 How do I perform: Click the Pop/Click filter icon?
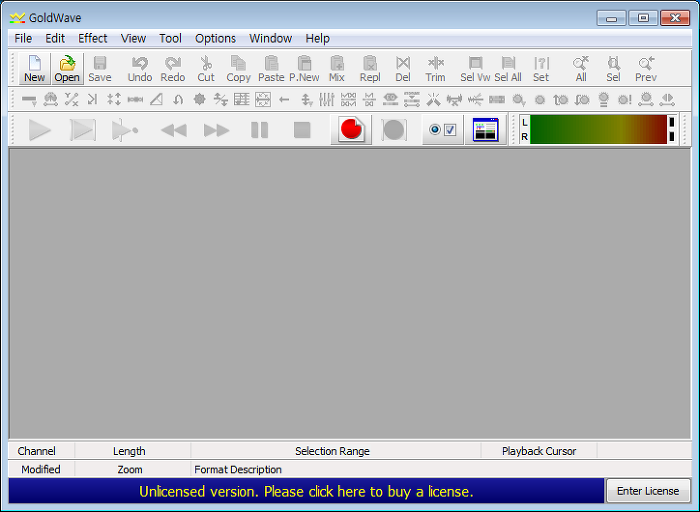coord(433,99)
